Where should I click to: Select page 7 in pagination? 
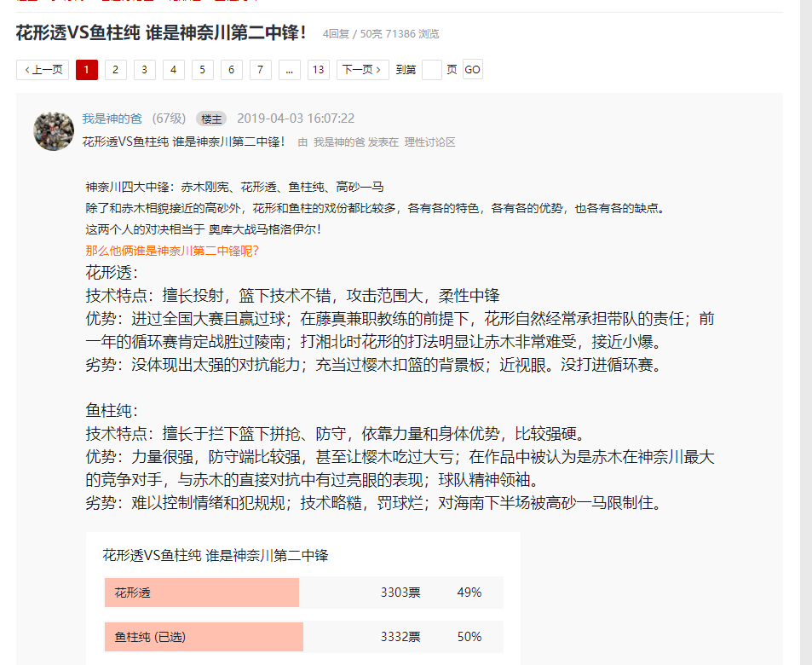coord(261,70)
